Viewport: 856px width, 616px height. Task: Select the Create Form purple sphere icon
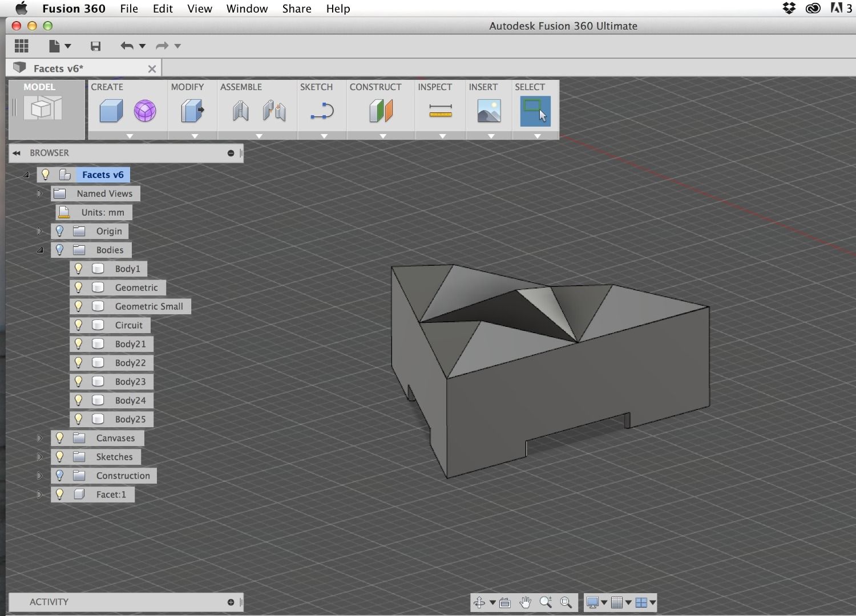[x=145, y=111]
